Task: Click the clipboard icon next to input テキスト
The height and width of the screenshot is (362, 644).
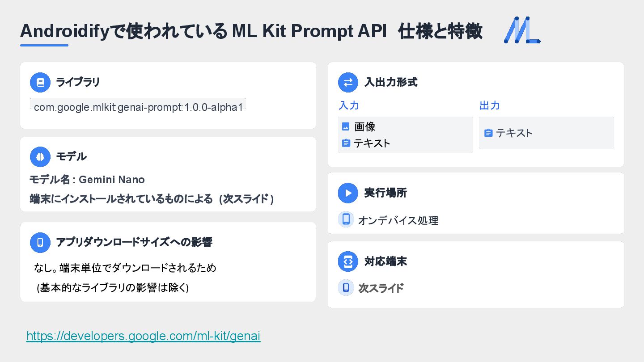Action: pyautogui.click(x=346, y=143)
